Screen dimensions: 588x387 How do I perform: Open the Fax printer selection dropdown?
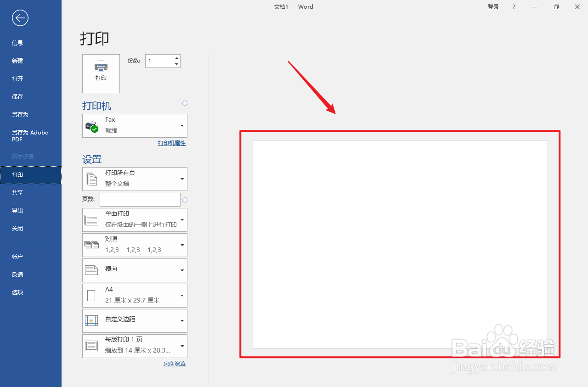click(135, 126)
